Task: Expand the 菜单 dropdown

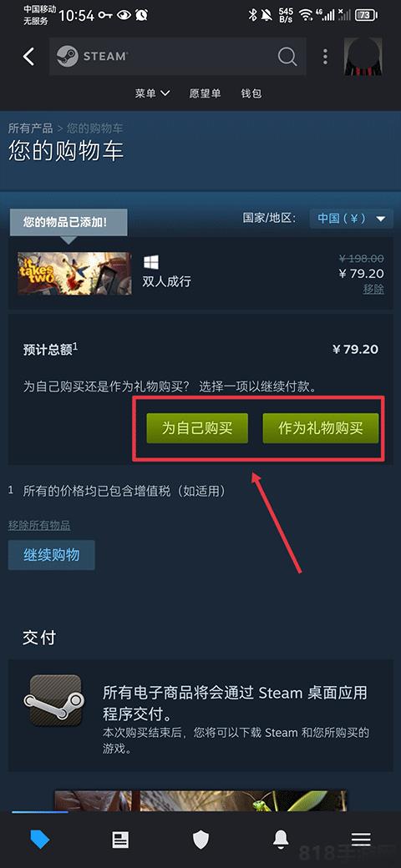Action: (x=152, y=93)
